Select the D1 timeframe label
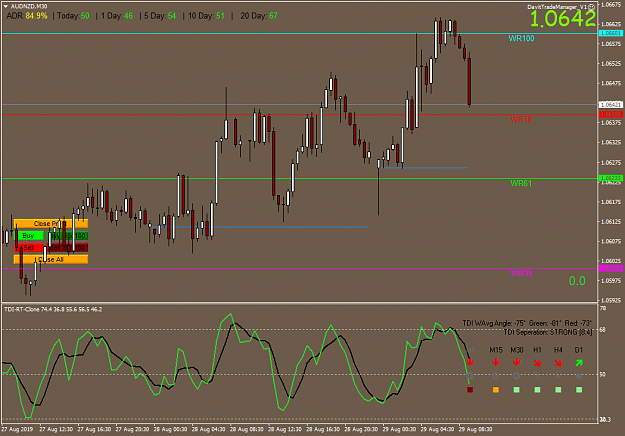Image resolution: width=625 pixels, height=436 pixels. pyautogui.click(x=579, y=350)
